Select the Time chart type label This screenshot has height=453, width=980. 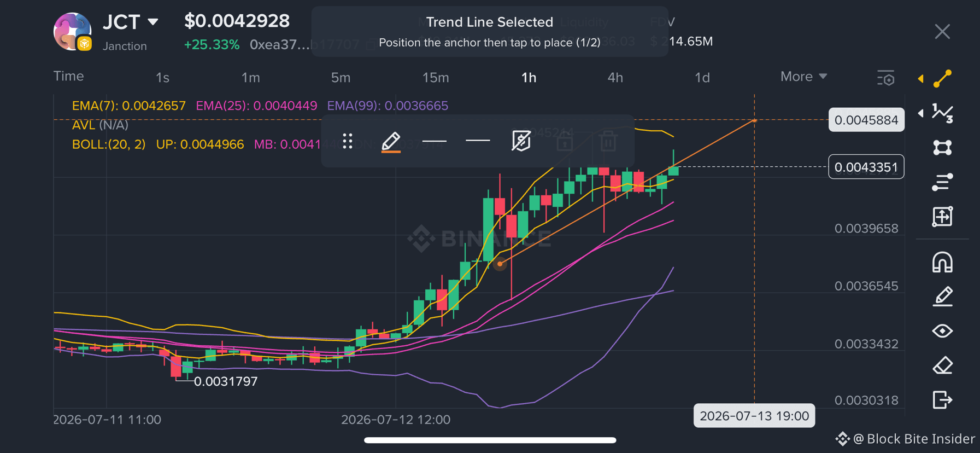point(68,76)
